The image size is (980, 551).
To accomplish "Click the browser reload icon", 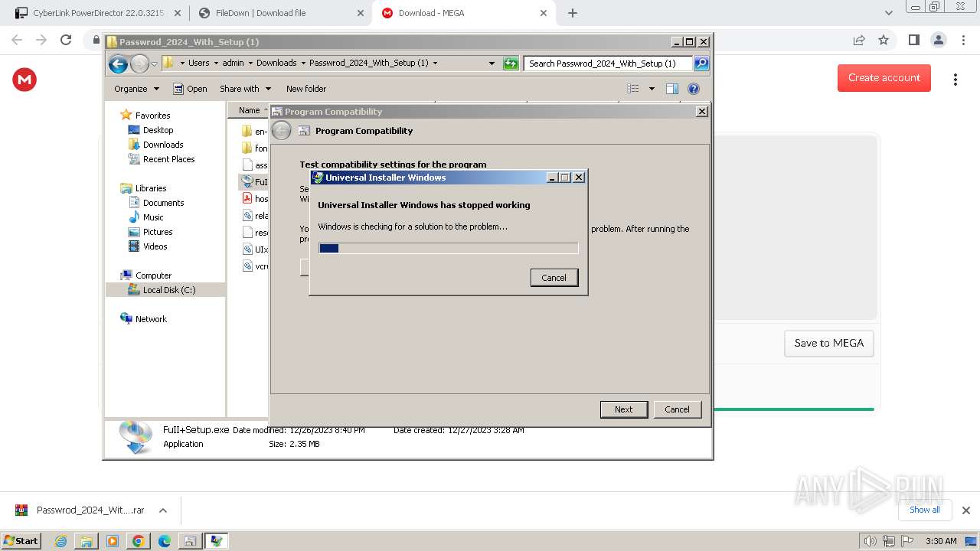I will click(x=66, y=40).
